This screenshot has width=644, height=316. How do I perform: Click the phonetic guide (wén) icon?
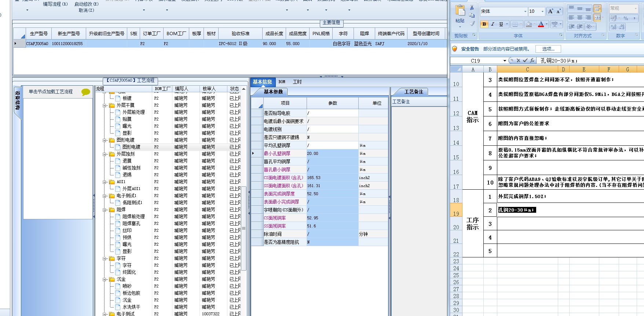tap(555, 24)
